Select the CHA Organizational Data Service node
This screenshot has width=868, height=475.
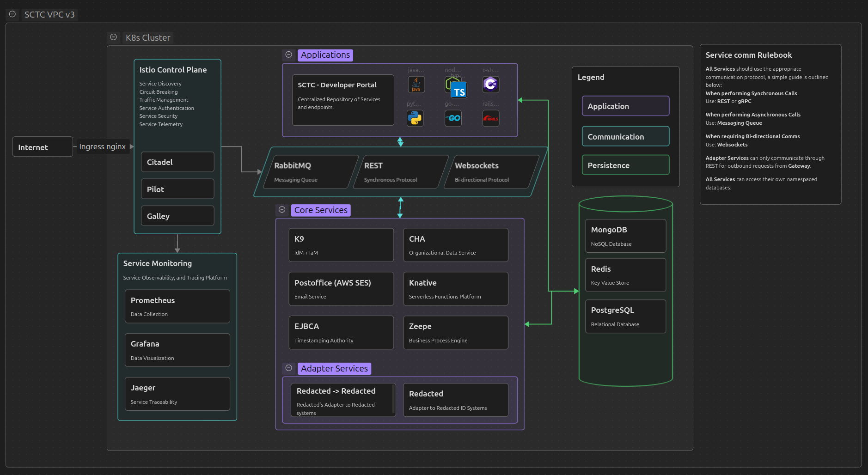[x=456, y=245]
